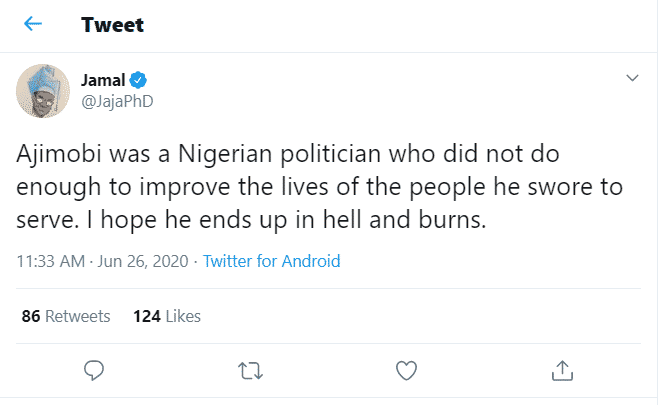Expand the tweet options chevron
The height and width of the screenshot is (405, 663).
632,78
